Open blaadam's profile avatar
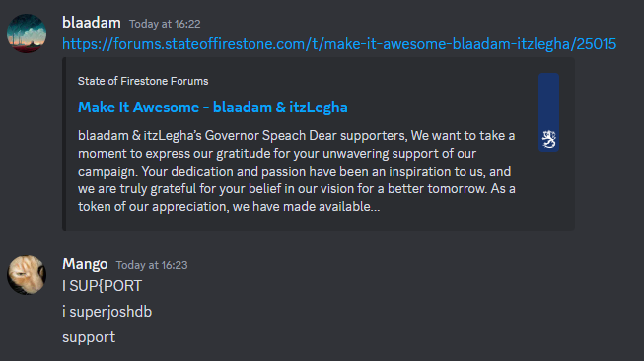The width and height of the screenshot is (644, 361). coord(27,34)
